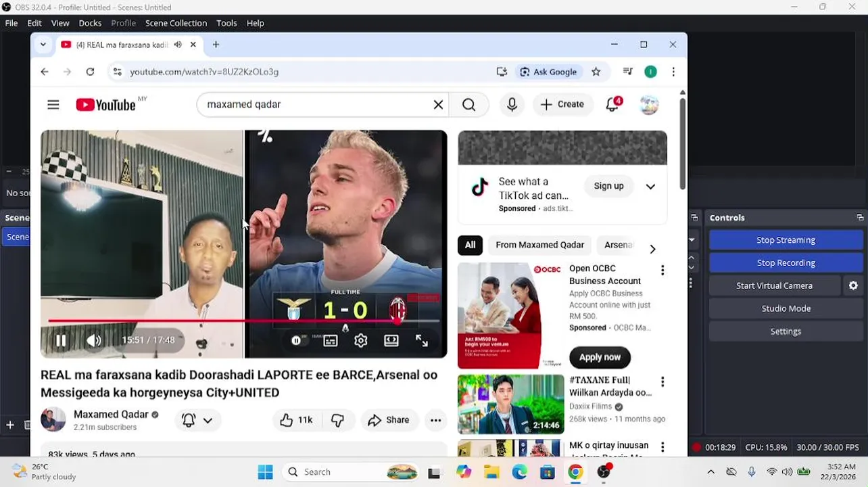Open the OBS Tools menu
This screenshot has height=487, width=868.
226,23
